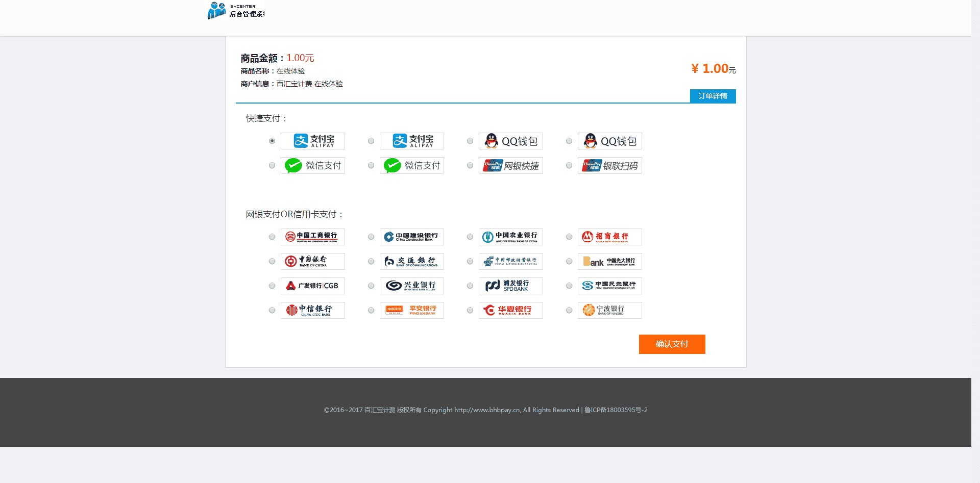Image resolution: width=980 pixels, height=483 pixels.
Task: Select the 中国银行 radio button
Action: [x=272, y=261]
